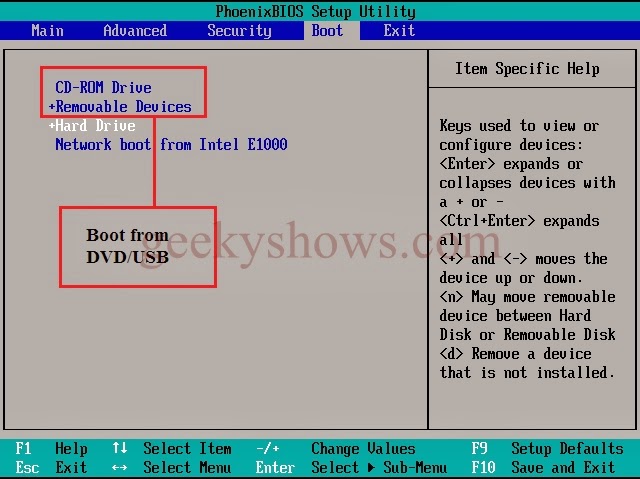640x479 pixels.
Task: Switch to the Advanced tab
Action: point(135,31)
